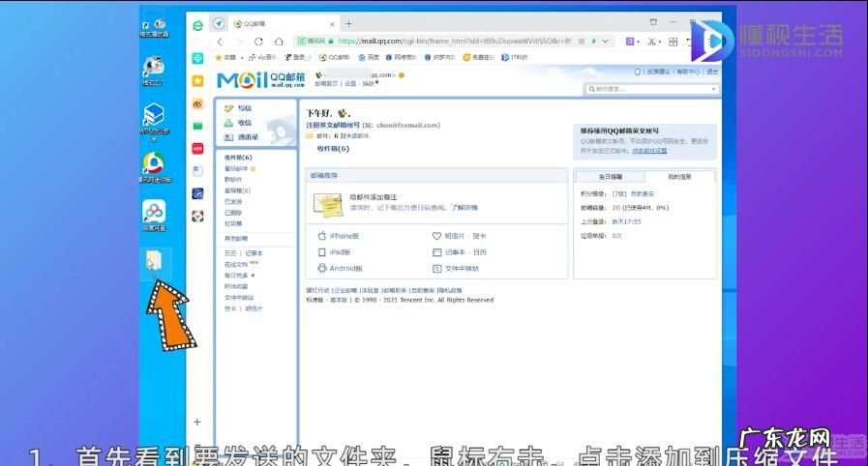Click the browser back arrow

(220, 42)
